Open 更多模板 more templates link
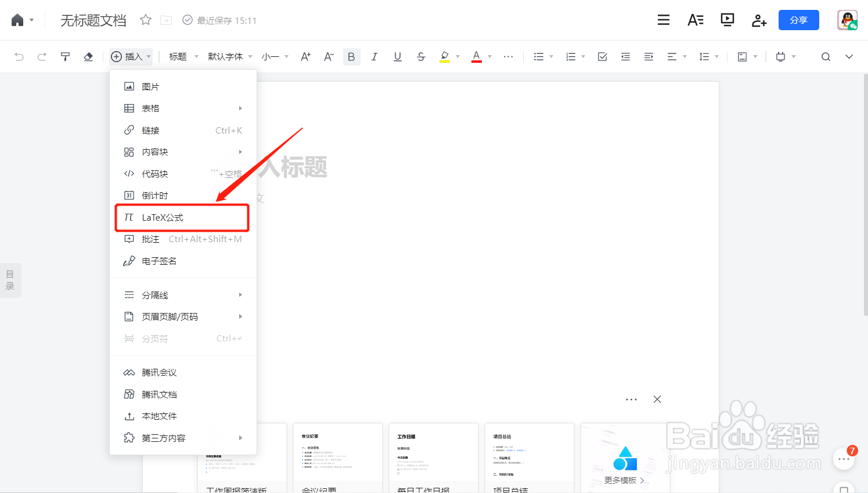868x493 pixels. [624, 480]
